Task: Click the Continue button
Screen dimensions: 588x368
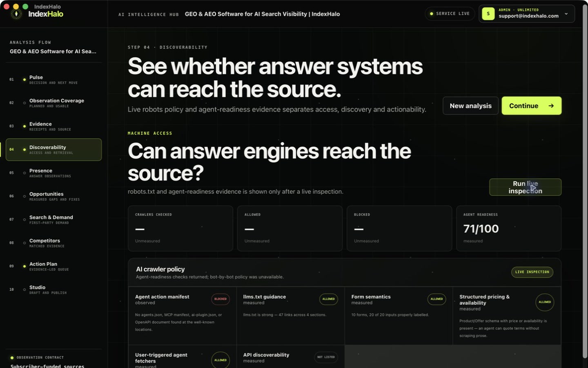Action: coord(531,105)
